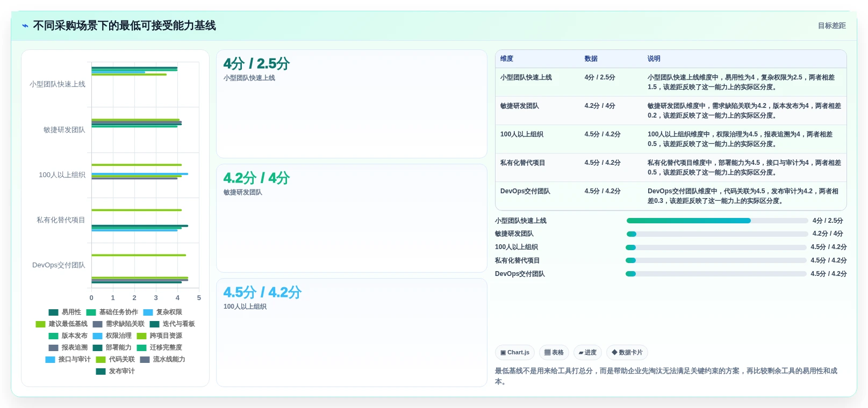868x408 pixels.
Task: Toggle 版本发布 legend item
Action: (x=68, y=336)
